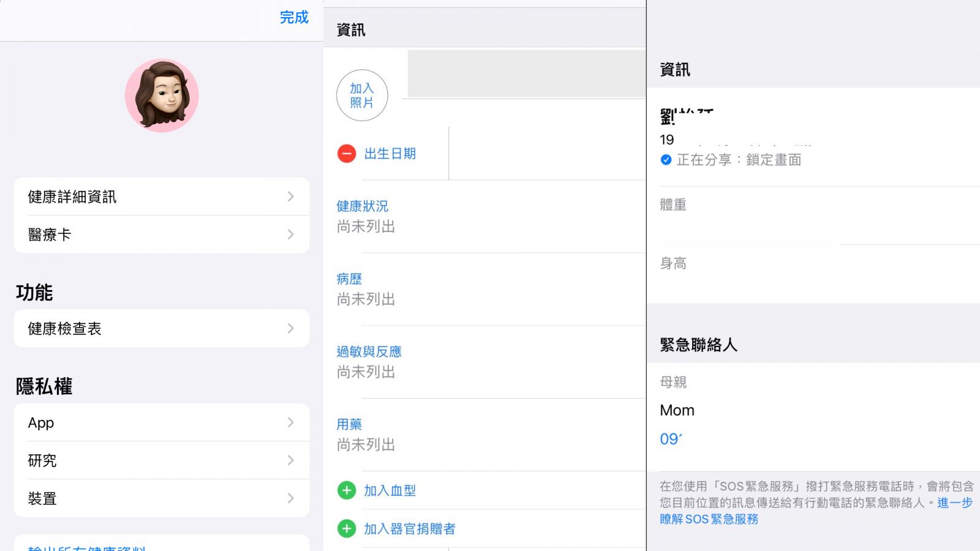The height and width of the screenshot is (551, 980).
Task: Edit the 用藥 field
Action: (366, 435)
